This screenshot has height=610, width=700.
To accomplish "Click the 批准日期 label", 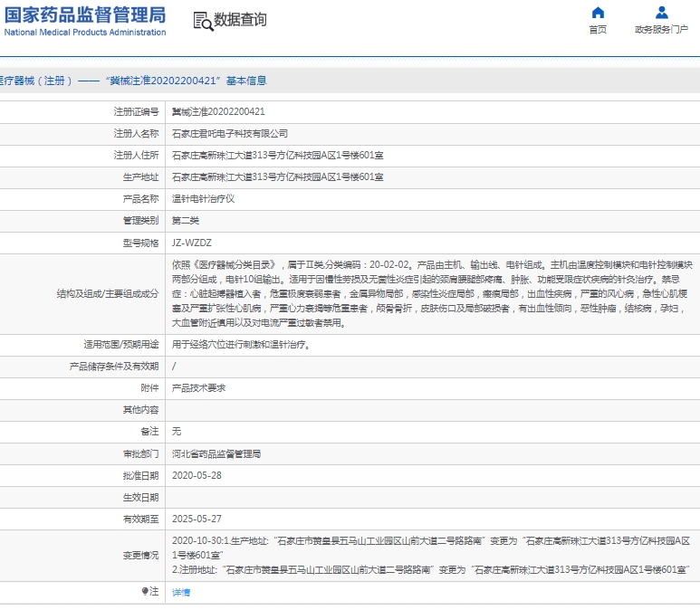I will 140,476.
